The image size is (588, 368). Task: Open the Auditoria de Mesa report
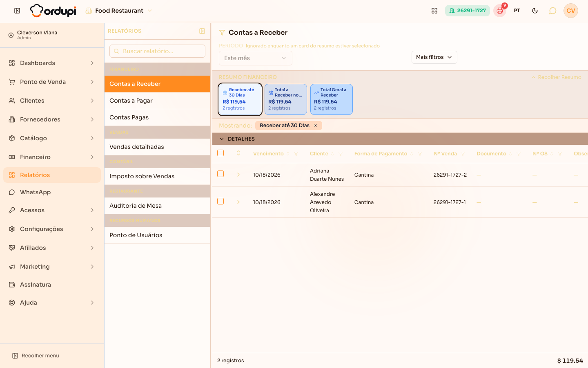158,206
